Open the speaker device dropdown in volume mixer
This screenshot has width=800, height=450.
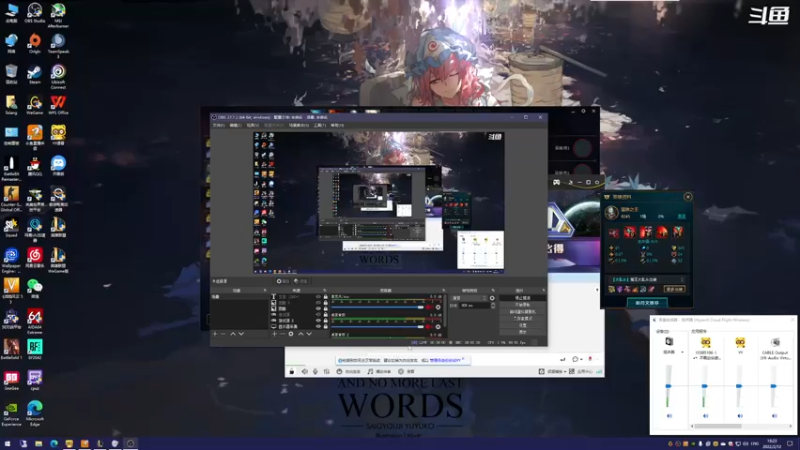(x=682, y=352)
